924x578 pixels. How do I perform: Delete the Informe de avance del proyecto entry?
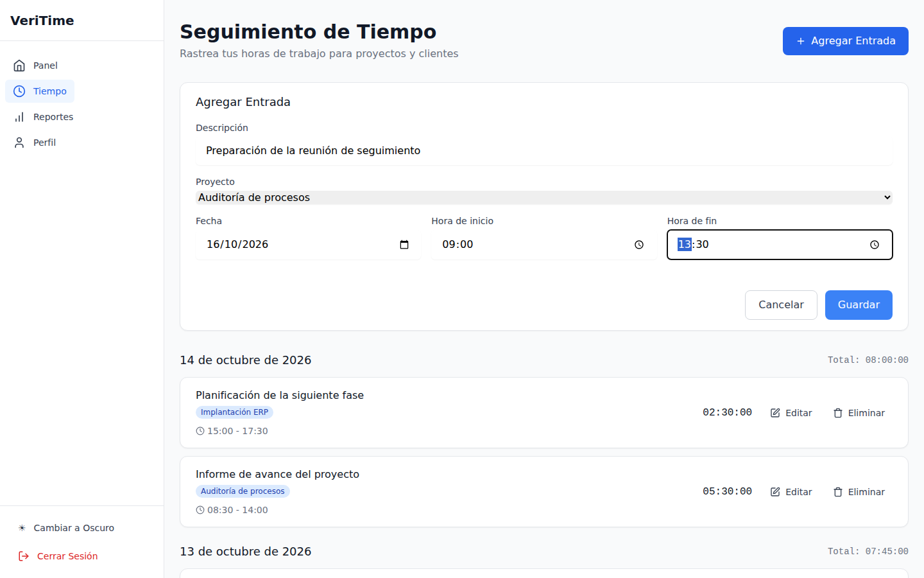[x=859, y=492]
